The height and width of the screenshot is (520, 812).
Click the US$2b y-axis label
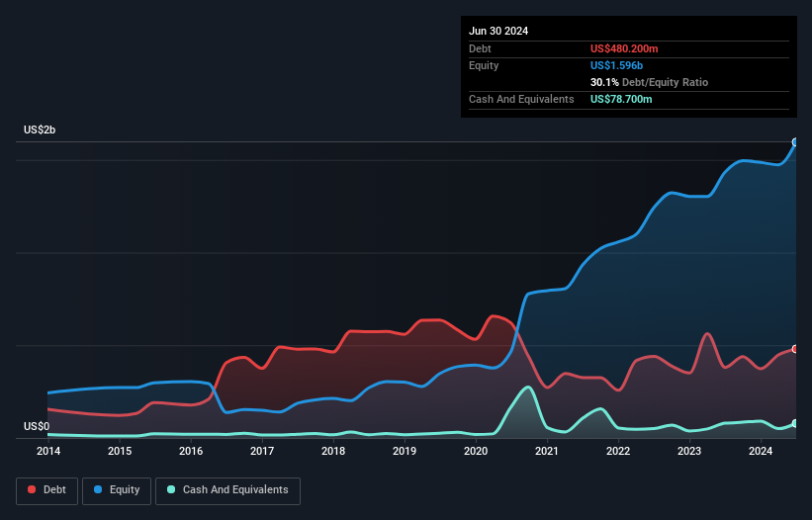tap(40, 130)
